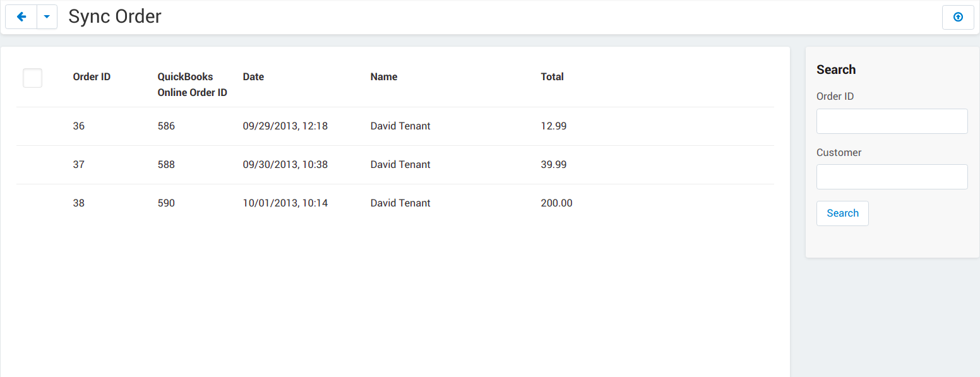Viewport: 980px width, 377px height.
Task: Click the Order ID column header
Action: pos(92,77)
